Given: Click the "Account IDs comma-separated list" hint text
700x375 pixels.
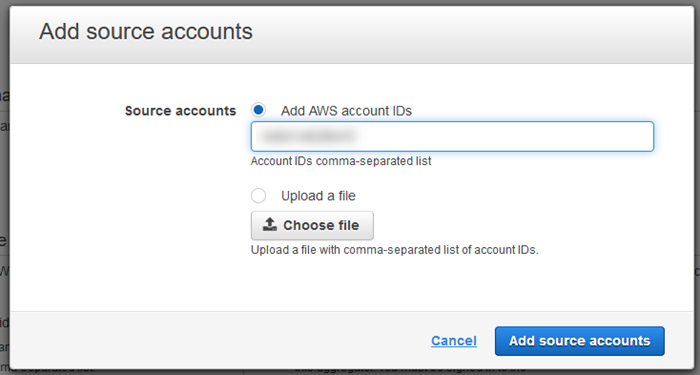Looking at the screenshot, I should 341,161.
